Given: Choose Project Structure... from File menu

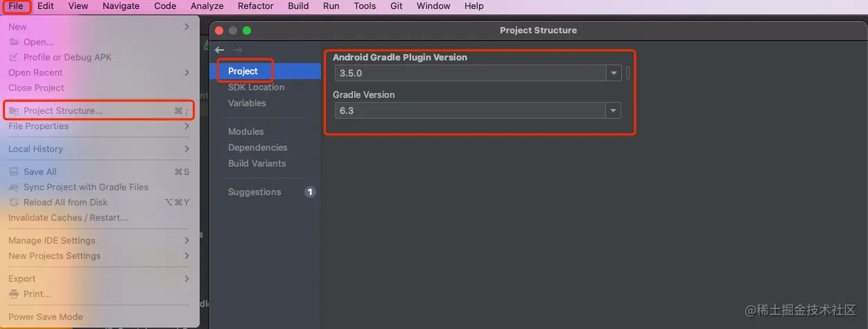Looking at the screenshot, I should [62, 111].
